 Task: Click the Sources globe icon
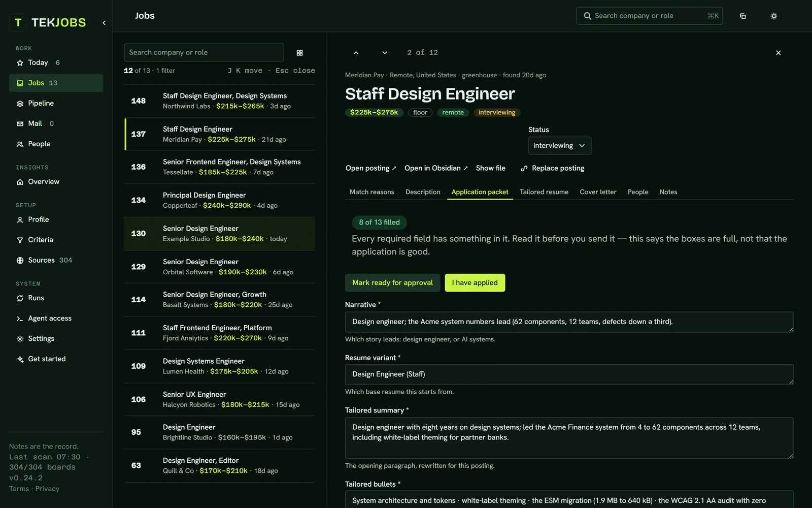20,261
